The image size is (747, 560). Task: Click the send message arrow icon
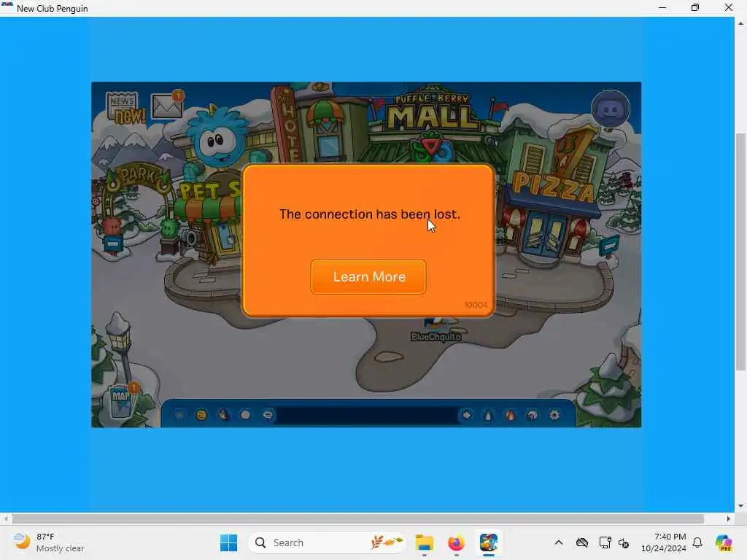click(x=466, y=415)
